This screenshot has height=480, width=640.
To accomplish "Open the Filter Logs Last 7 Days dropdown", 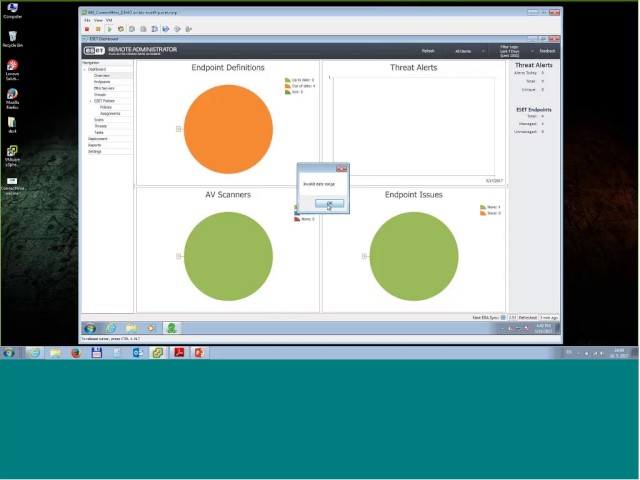I will (516, 51).
